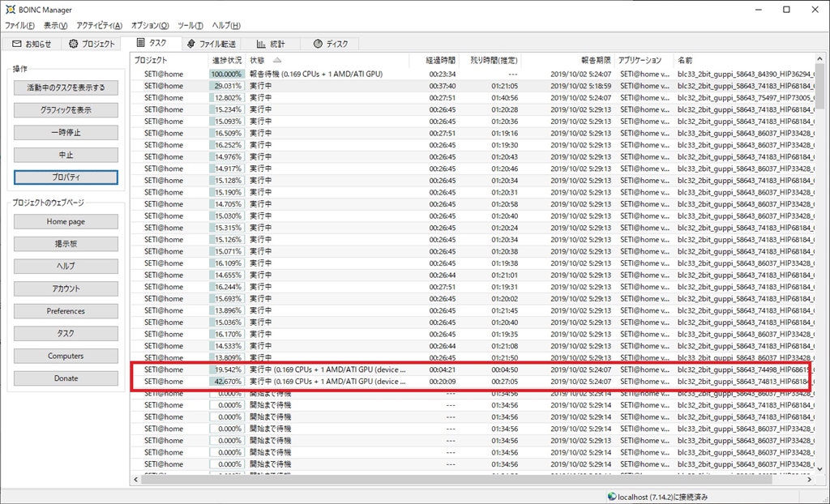Select the task with remaining time 01:21:05

tap(473, 86)
